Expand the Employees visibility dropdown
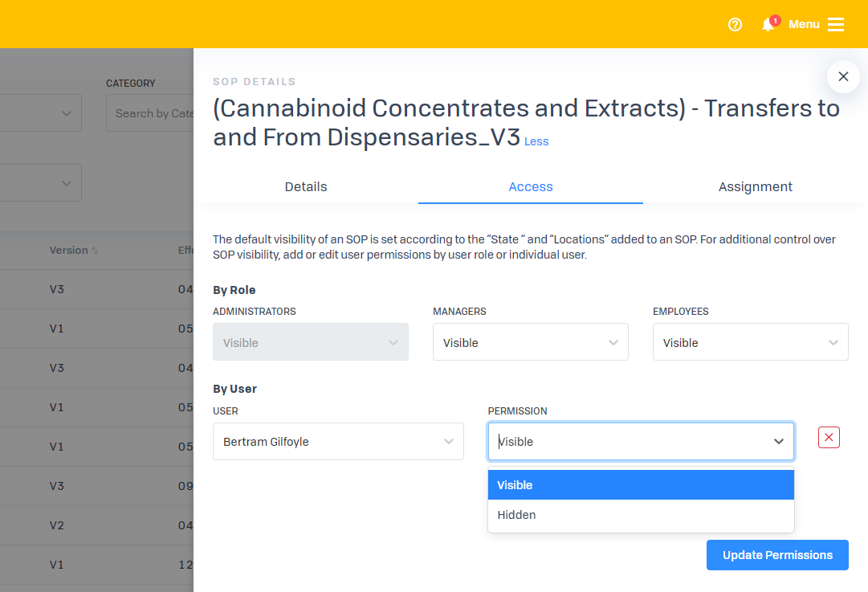Viewport: 868px width, 592px height. point(750,342)
